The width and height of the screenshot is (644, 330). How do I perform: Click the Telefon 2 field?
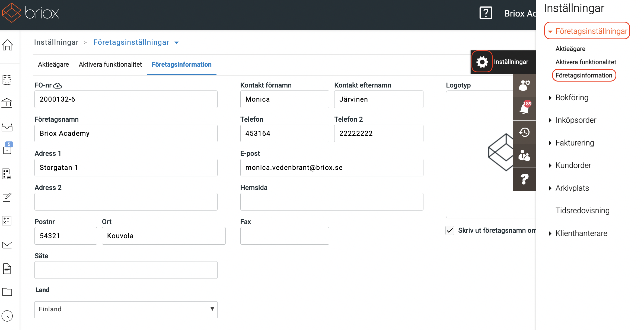tap(379, 133)
